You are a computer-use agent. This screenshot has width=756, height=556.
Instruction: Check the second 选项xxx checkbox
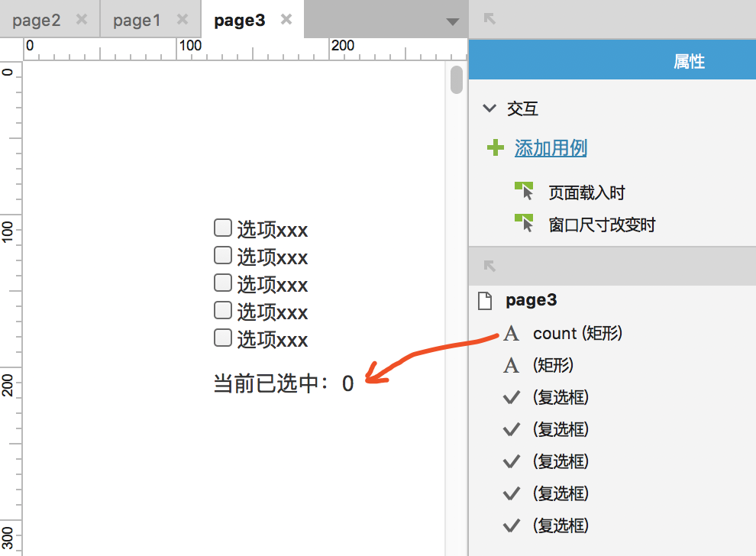coord(223,255)
